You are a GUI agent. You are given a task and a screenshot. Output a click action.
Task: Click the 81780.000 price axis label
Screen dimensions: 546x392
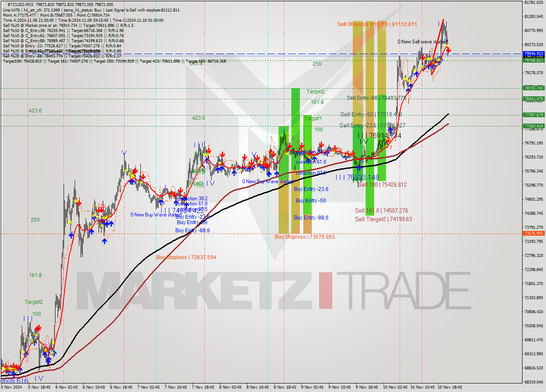[x=534, y=3]
